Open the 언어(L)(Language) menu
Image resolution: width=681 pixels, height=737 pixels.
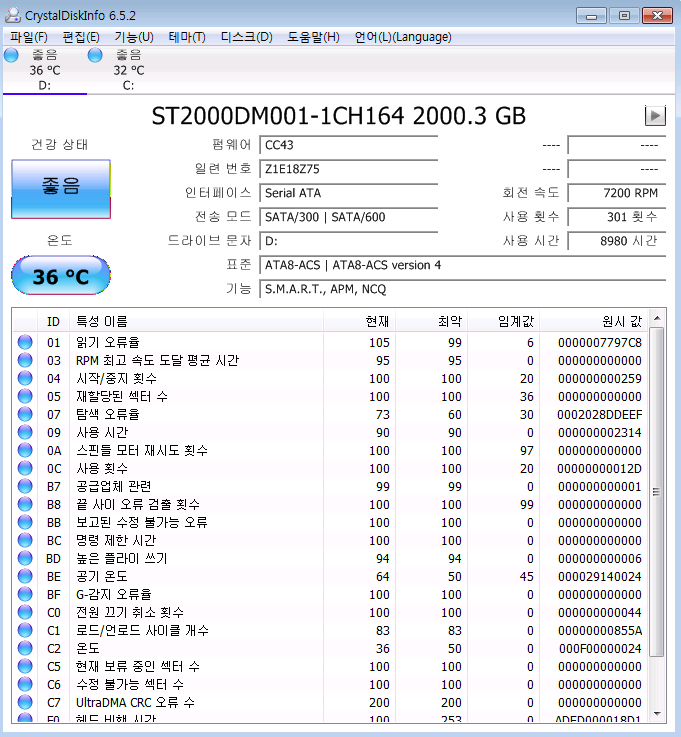click(x=402, y=37)
